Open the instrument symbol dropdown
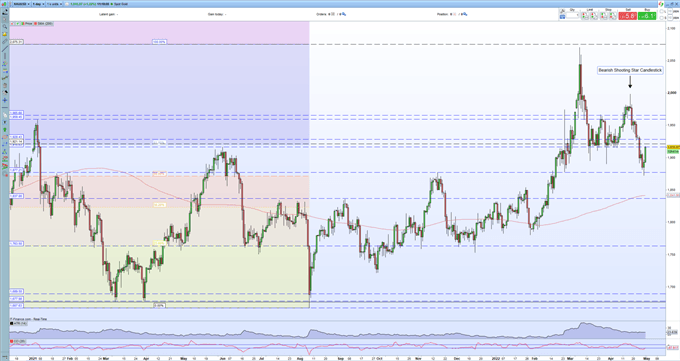The image size is (680, 361). coord(22,4)
